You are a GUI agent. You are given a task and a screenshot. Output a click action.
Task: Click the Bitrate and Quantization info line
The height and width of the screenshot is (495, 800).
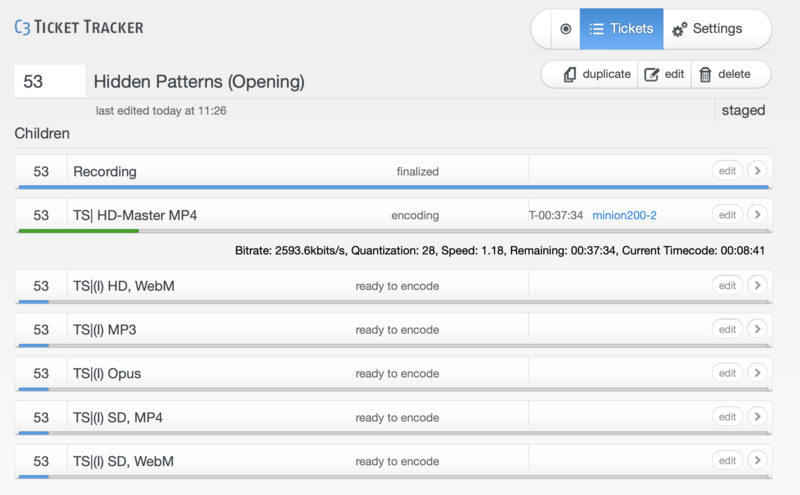point(499,251)
